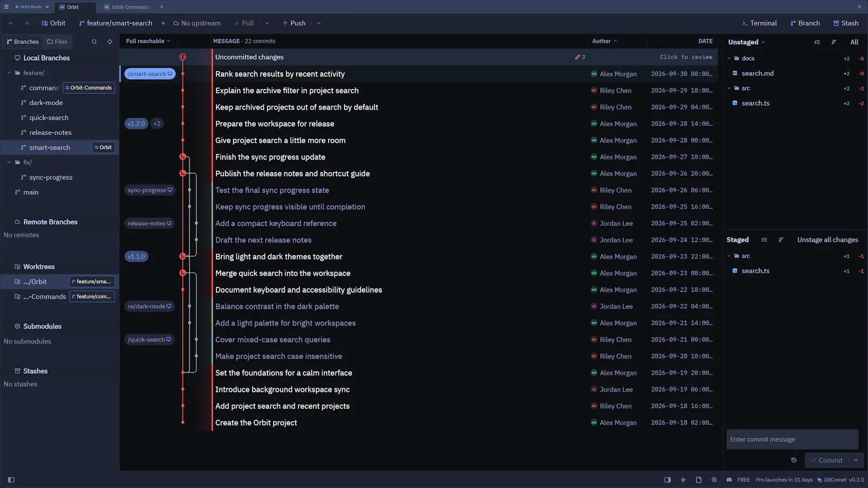Screen dimensions: 868x488
Task: Switch to the Orbit-Commands tab
Action: point(126,7)
